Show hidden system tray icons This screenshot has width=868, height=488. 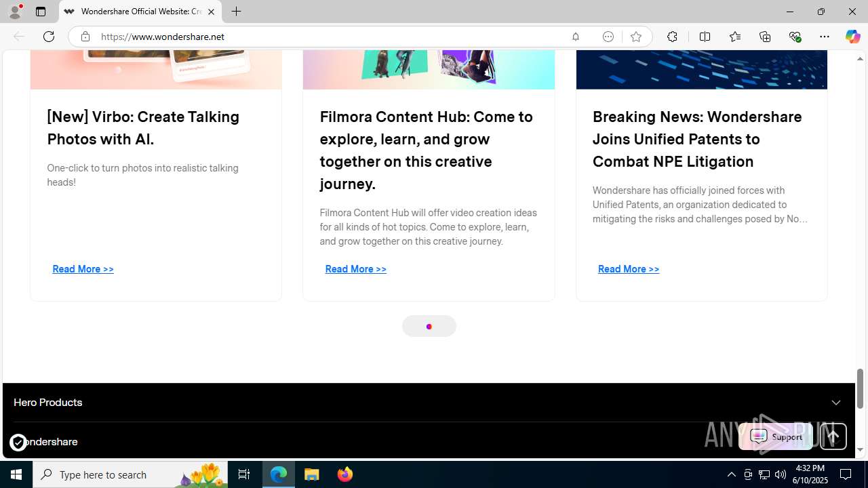(731, 474)
